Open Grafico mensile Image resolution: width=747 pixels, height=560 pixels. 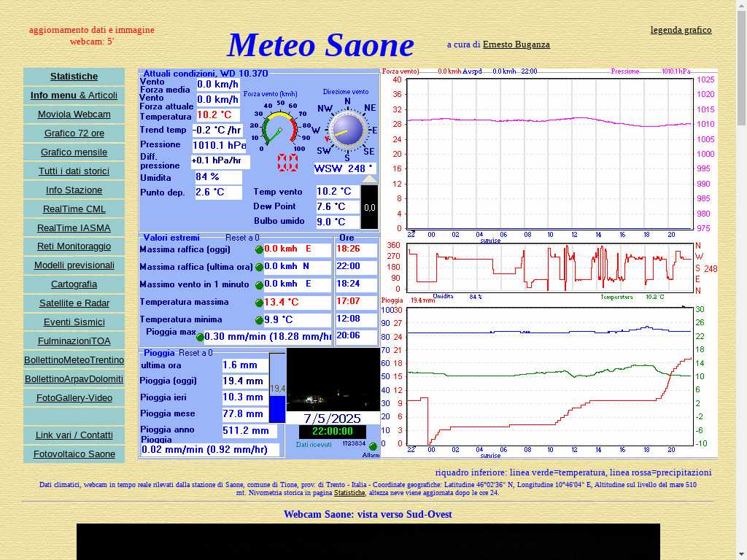coord(74,152)
